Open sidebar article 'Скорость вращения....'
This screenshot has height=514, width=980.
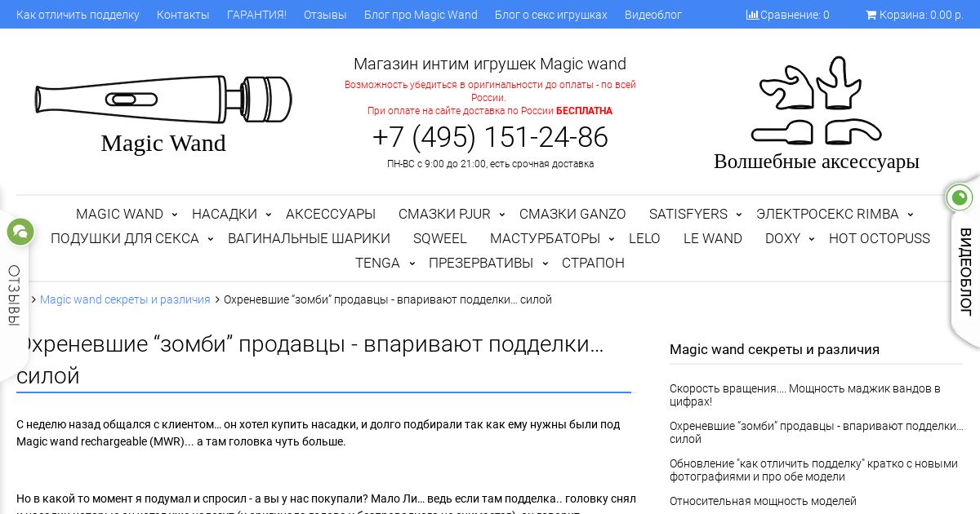(x=805, y=395)
